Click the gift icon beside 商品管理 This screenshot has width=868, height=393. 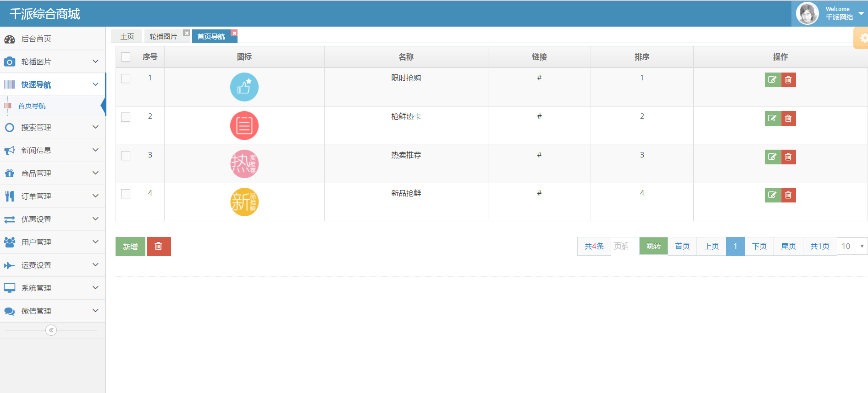click(10, 173)
